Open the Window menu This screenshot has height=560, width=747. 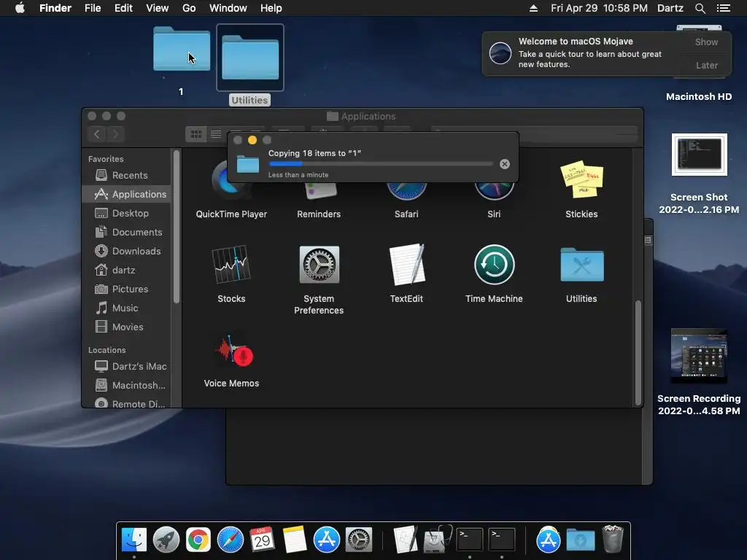coord(228,8)
